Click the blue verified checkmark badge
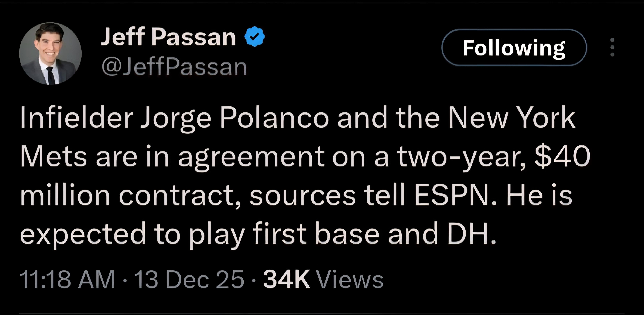This screenshot has width=644, height=315. pos(254,37)
